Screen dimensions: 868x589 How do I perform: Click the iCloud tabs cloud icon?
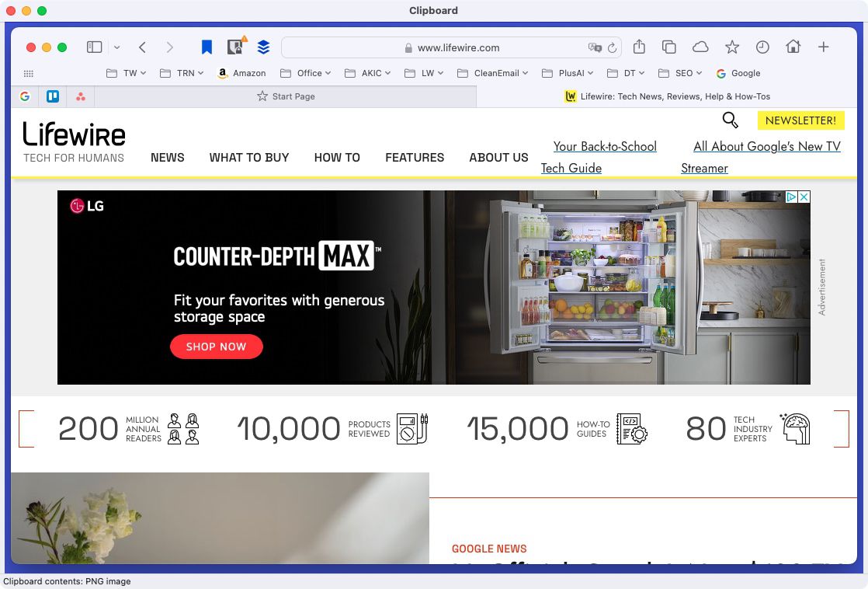pyautogui.click(x=700, y=47)
